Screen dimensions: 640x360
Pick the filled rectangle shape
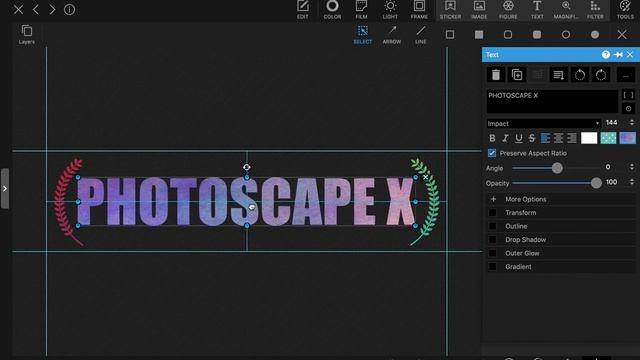pos(479,35)
